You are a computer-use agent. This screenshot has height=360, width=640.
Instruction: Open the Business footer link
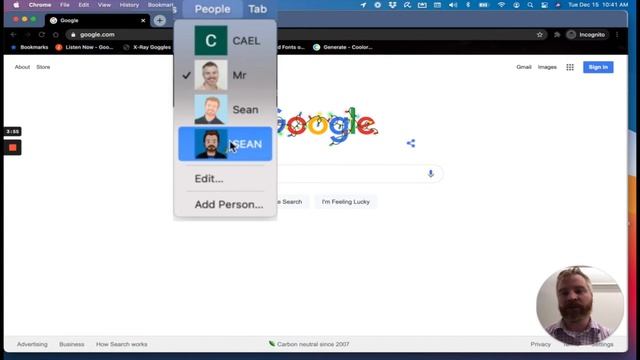(72, 344)
